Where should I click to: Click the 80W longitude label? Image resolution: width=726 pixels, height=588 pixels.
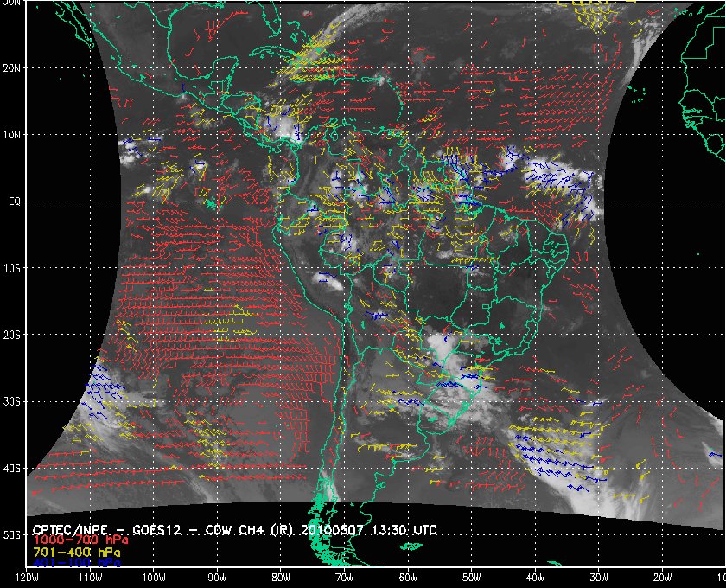pyautogui.click(x=281, y=578)
